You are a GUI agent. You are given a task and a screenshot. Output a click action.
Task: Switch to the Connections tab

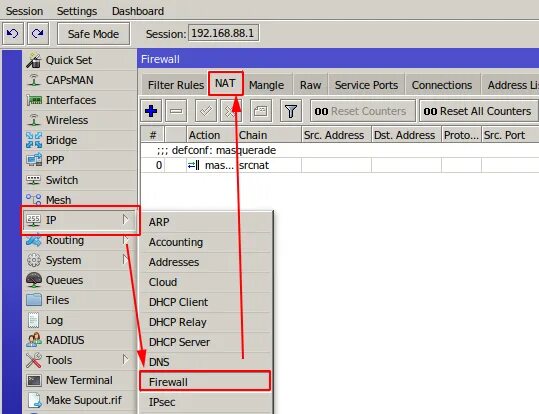pyautogui.click(x=442, y=85)
